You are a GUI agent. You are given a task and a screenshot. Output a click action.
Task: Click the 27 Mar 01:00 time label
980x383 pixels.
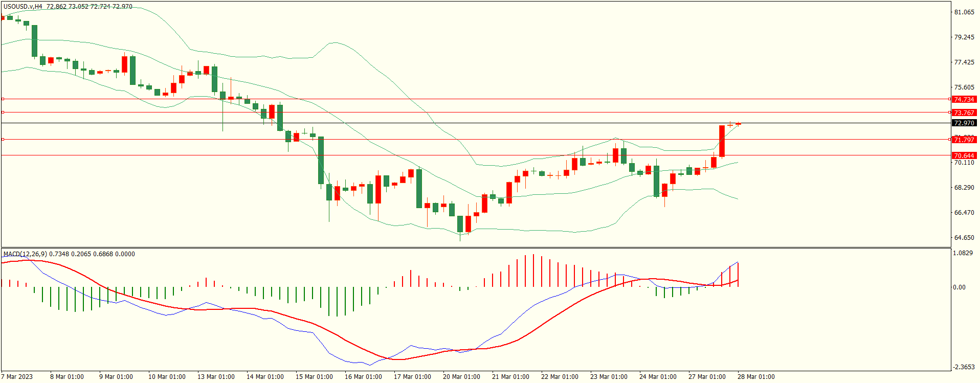pos(707,377)
